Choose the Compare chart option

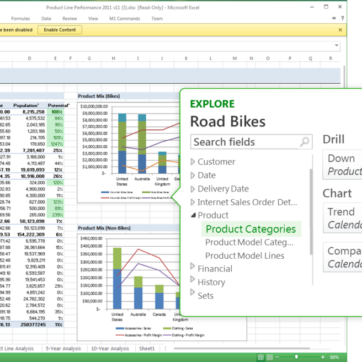343,257
